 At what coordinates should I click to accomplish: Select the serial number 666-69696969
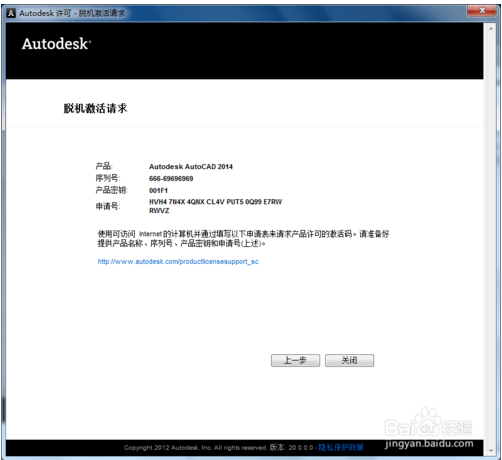pos(171,179)
